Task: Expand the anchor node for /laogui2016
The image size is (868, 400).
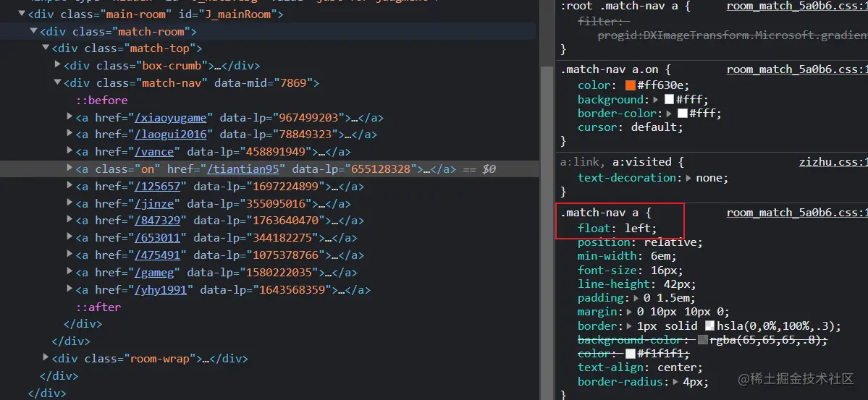Action: [69, 134]
